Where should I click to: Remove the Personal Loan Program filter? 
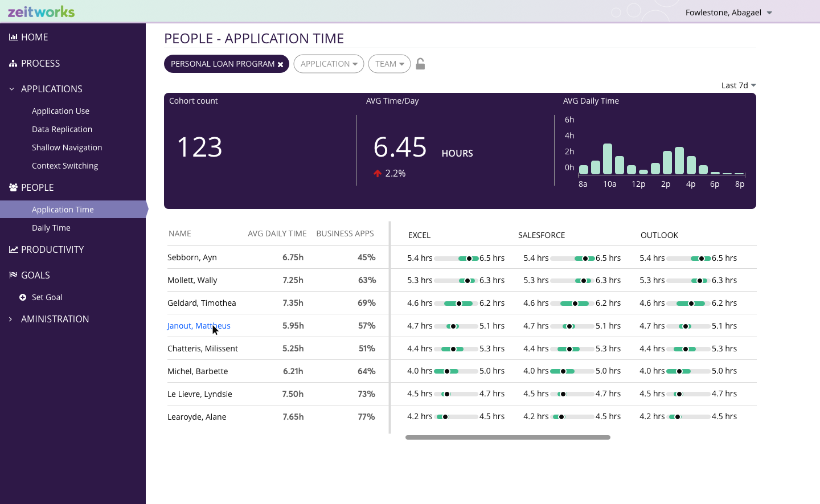pyautogui.click(x=280, y=64)
